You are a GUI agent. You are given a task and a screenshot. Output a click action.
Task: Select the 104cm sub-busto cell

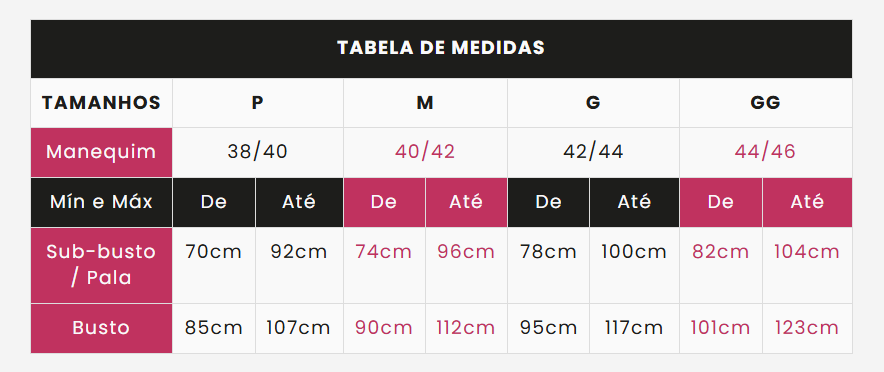pyautogui.click(x=807, y=265)
